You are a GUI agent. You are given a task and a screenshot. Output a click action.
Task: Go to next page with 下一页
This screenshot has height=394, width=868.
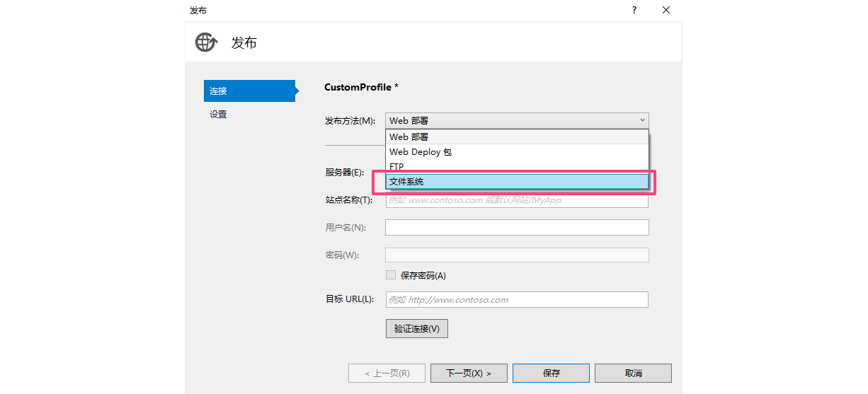click(469, 373)
